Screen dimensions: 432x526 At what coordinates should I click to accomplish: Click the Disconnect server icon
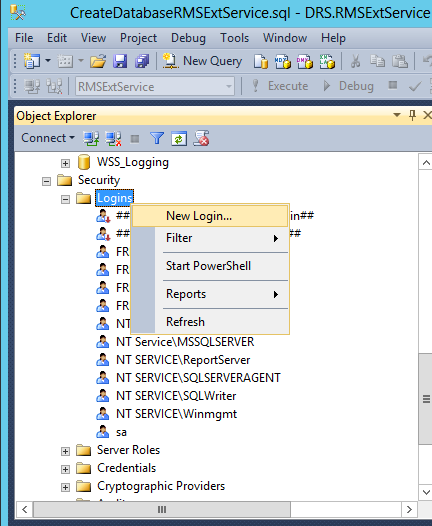(113, 138)
